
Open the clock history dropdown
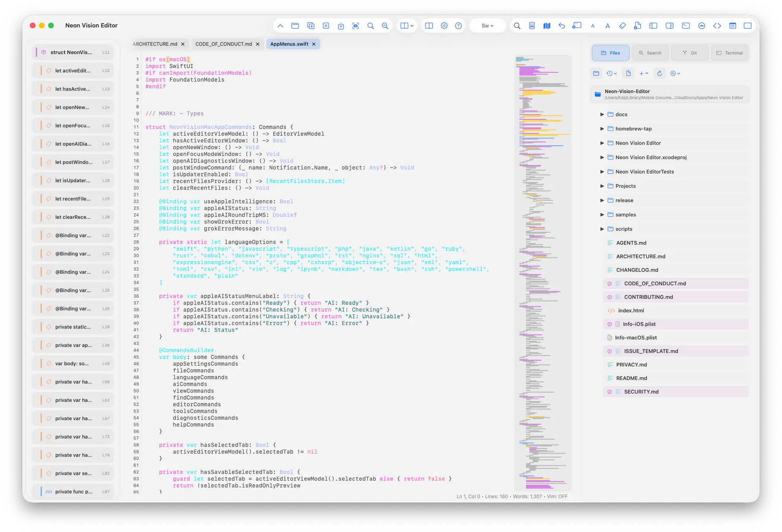(x=612, y=73)
